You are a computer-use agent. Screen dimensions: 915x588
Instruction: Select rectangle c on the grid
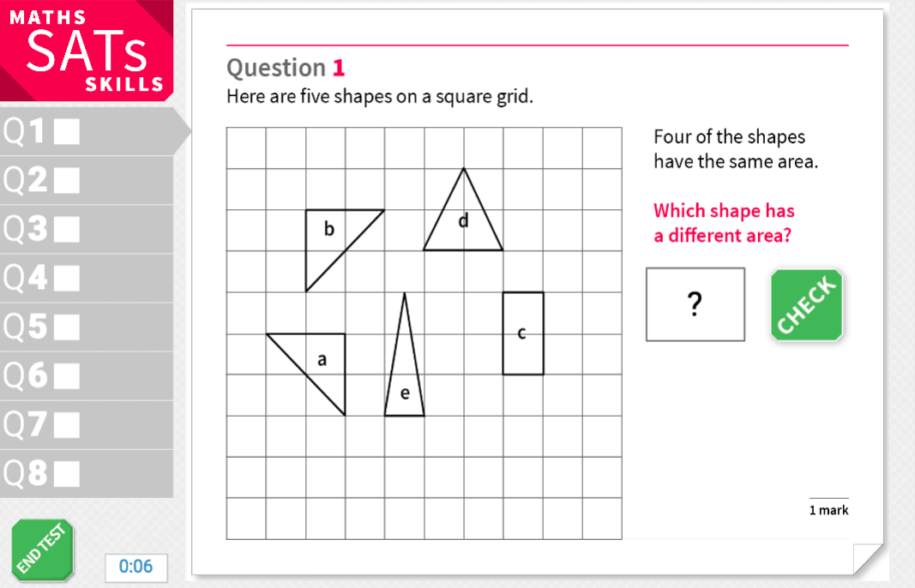click(522, 334)
